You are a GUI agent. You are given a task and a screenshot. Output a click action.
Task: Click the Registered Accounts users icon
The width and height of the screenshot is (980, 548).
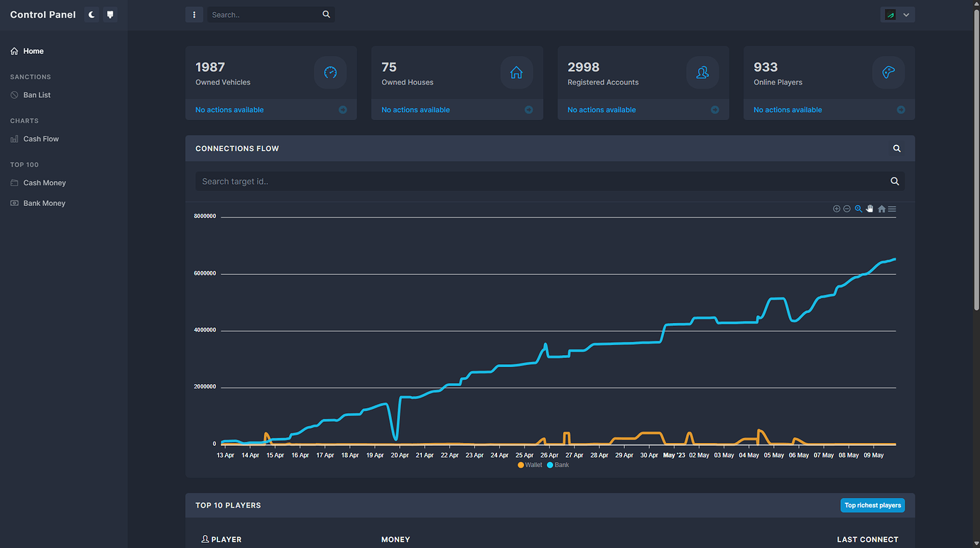point(702,72)
